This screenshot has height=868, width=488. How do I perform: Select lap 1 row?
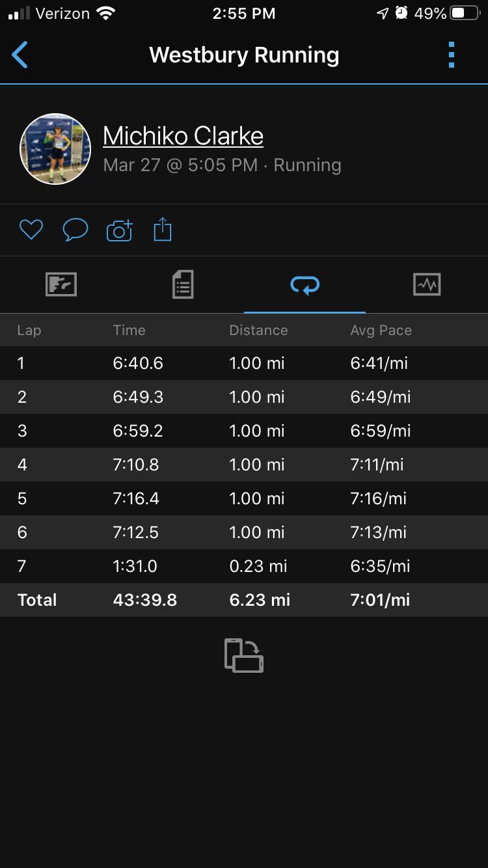244,363
